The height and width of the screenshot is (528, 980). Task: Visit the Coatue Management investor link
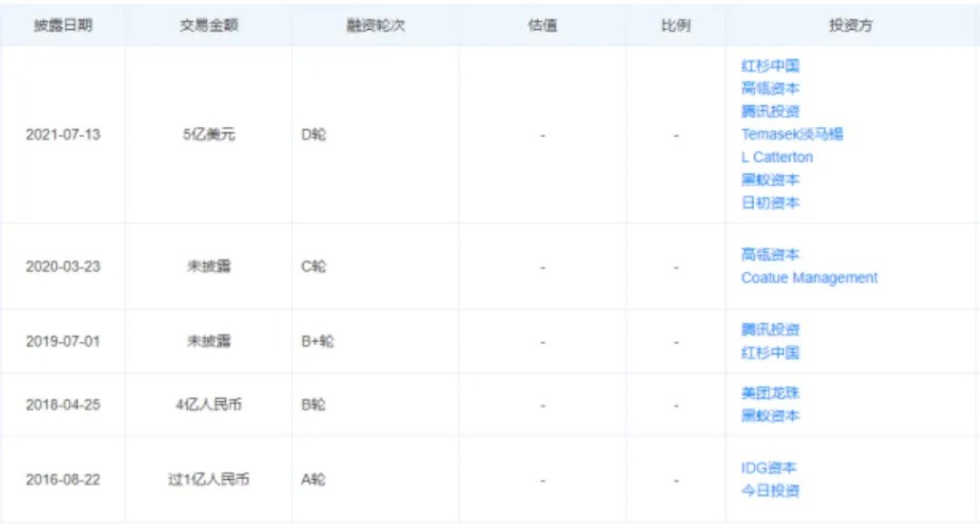pos(809,278)
